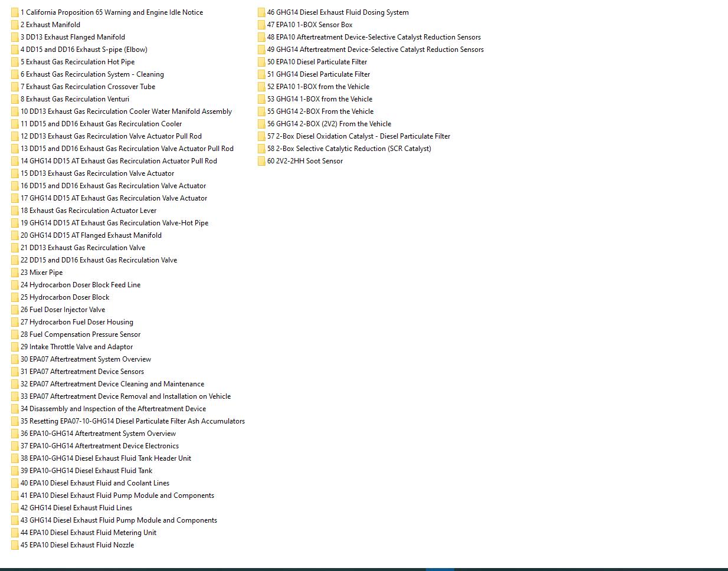Select '49 GHG14 Aftertreatment Device-Selective Catalyst Reduction Sensors'
Image resolution: width=728 pixels, height=571 pixels.
(375, 50)
